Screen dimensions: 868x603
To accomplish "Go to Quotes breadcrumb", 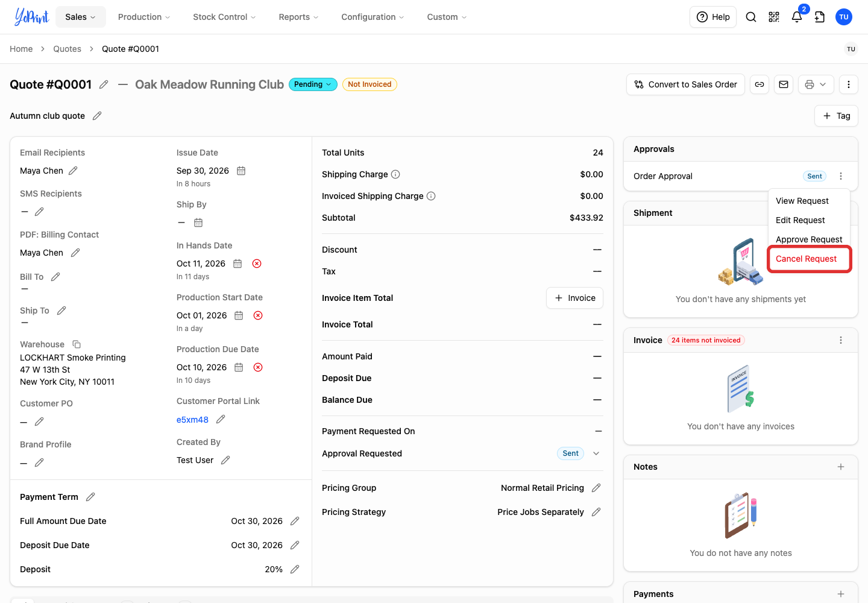I will tap(67, 49).
